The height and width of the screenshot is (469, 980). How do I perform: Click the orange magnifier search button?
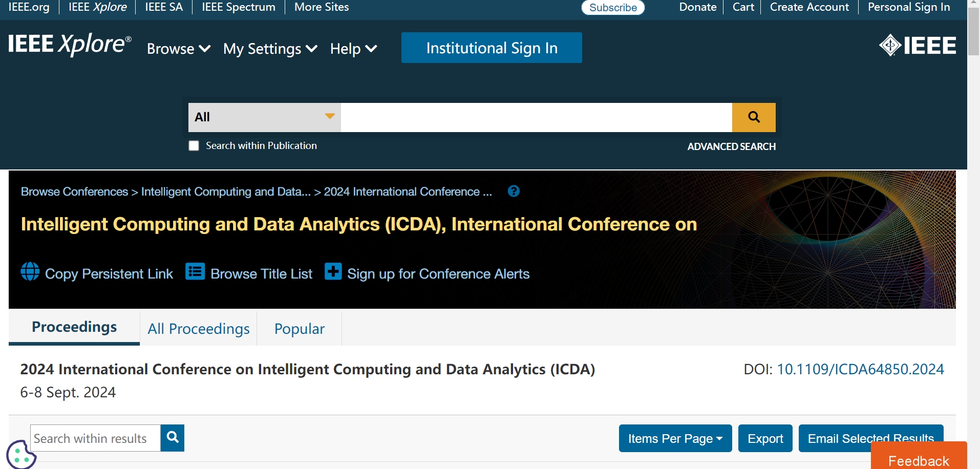point(754,117)
